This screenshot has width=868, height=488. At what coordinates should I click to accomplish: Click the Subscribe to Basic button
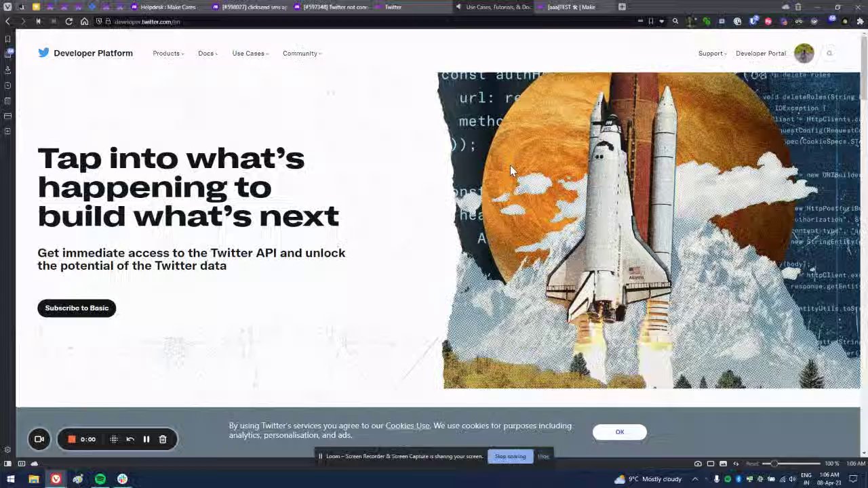coord(77,308)
